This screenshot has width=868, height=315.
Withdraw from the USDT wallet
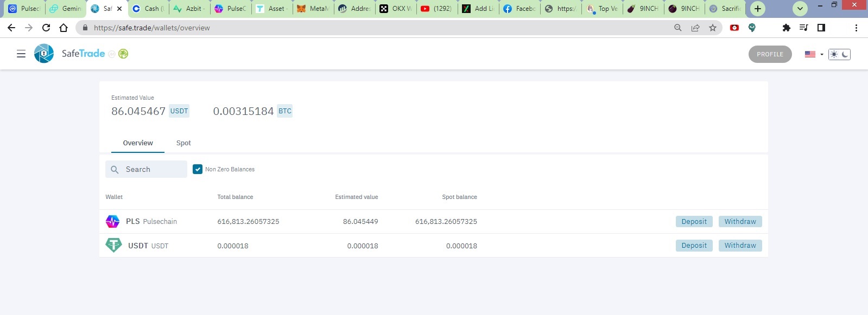[x=740, y=246]
